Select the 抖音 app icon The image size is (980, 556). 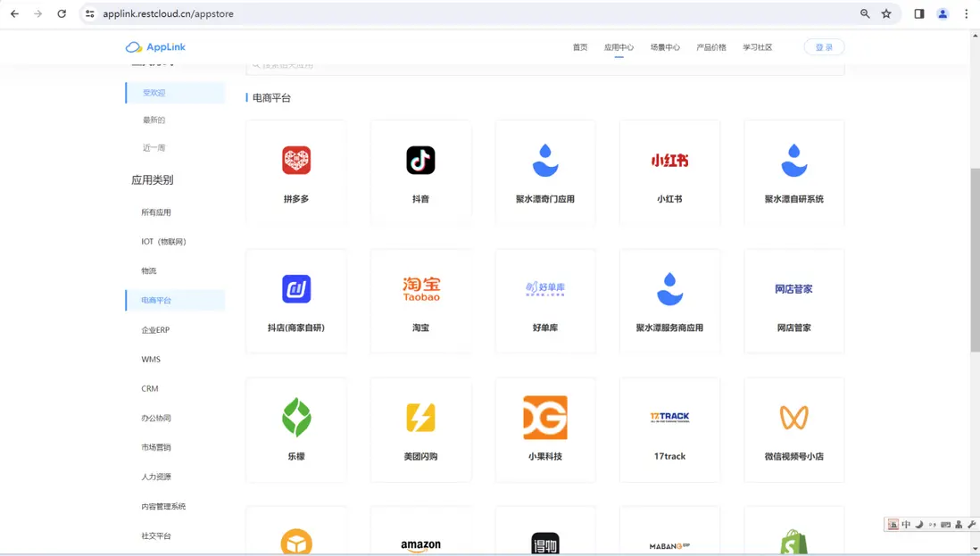[x=420, y=161]
